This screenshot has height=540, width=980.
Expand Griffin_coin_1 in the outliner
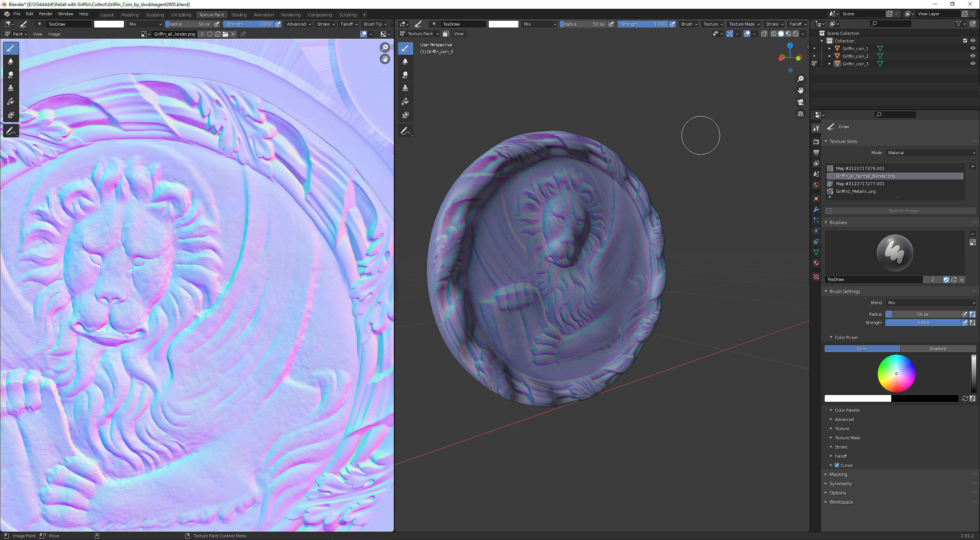click(x=830, y=49)
